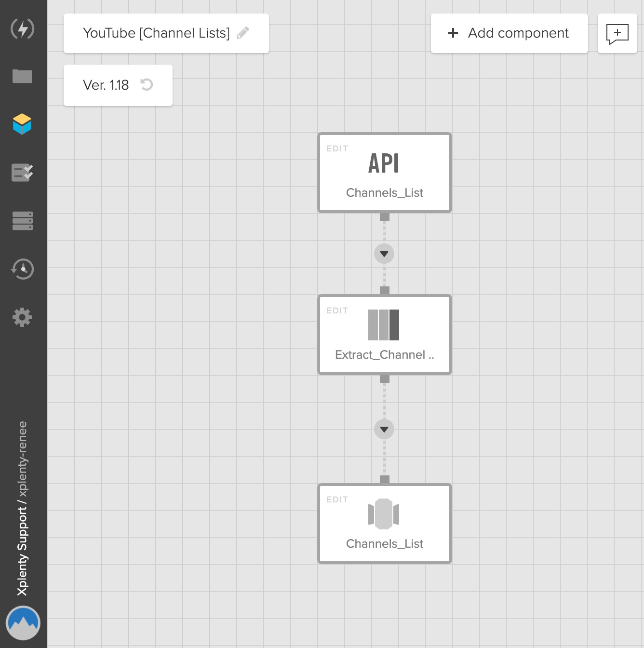Screen dimensions: 644x648
Task: Open the API Channels_List source component
Action: [x=384, y=173]
